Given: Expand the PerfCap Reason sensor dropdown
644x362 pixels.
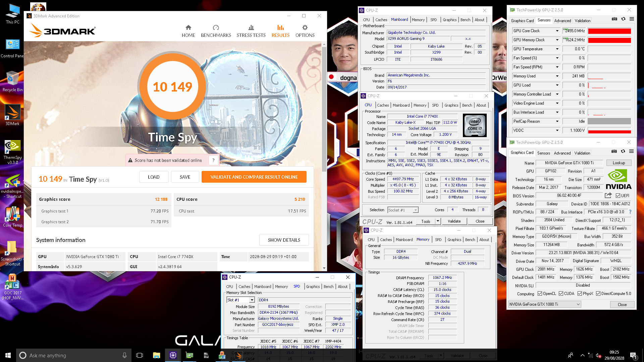Looking at the screenshot, I should pyautogui.click(x=557, y=121).
